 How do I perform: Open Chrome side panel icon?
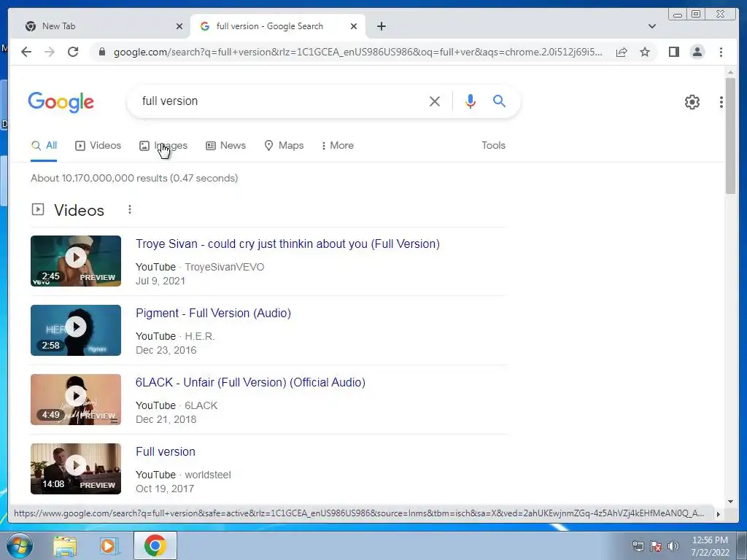point(673,52)
